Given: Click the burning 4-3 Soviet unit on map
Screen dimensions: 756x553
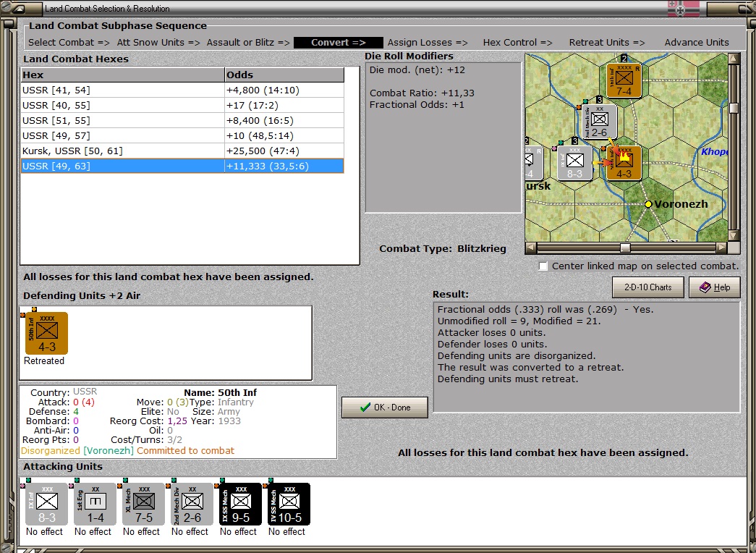Looking at the screenshot, I should [624, 163].
